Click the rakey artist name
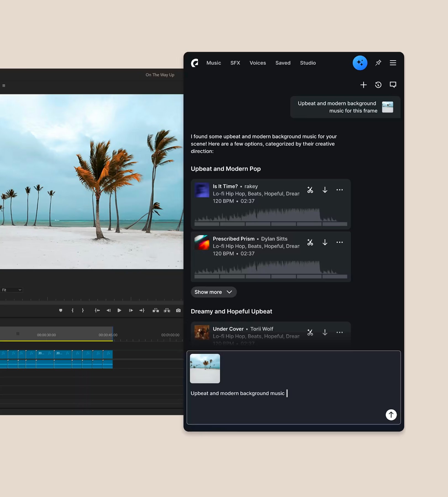This screenshot has height=497, width=448. point(251,186)
